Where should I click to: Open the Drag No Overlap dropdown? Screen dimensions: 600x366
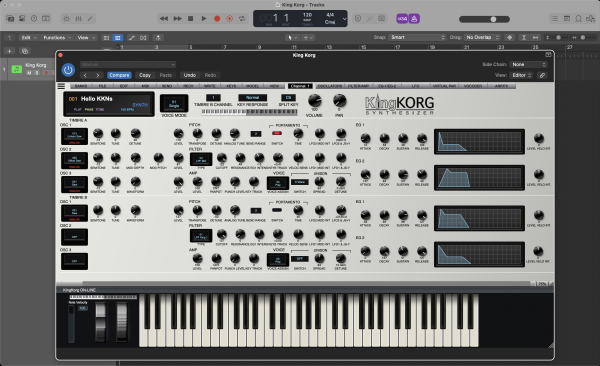click(483, 37)
